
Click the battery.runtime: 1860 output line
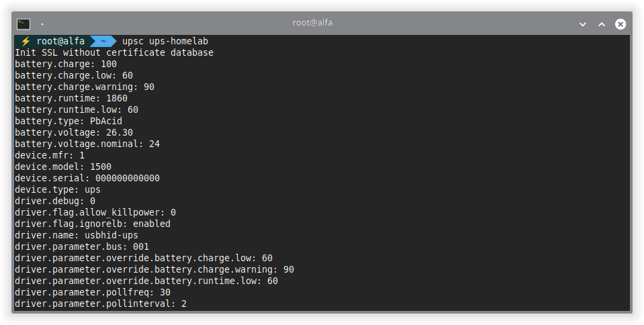(71, 98)
